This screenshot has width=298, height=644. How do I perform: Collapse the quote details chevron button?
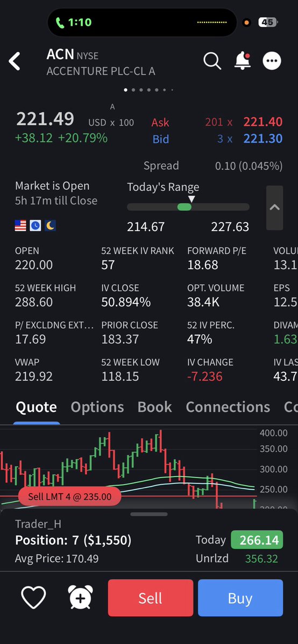[274, 207]
